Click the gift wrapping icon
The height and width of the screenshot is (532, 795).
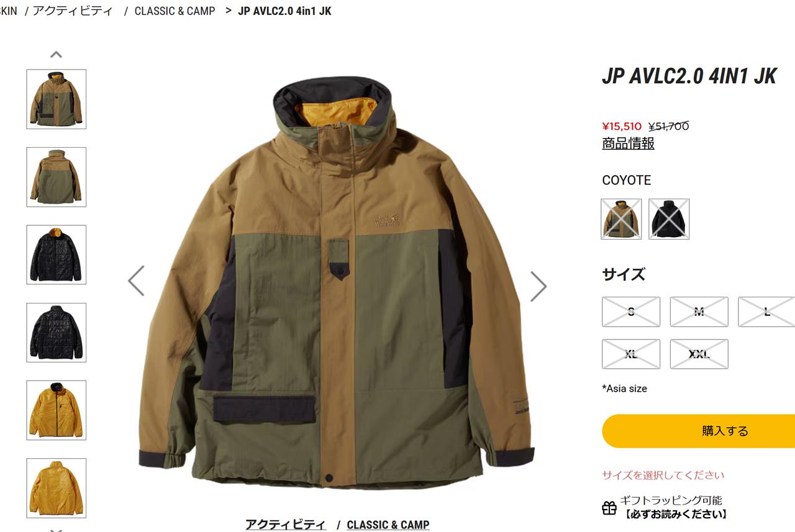pyautogui.click(x=609, y=508)
